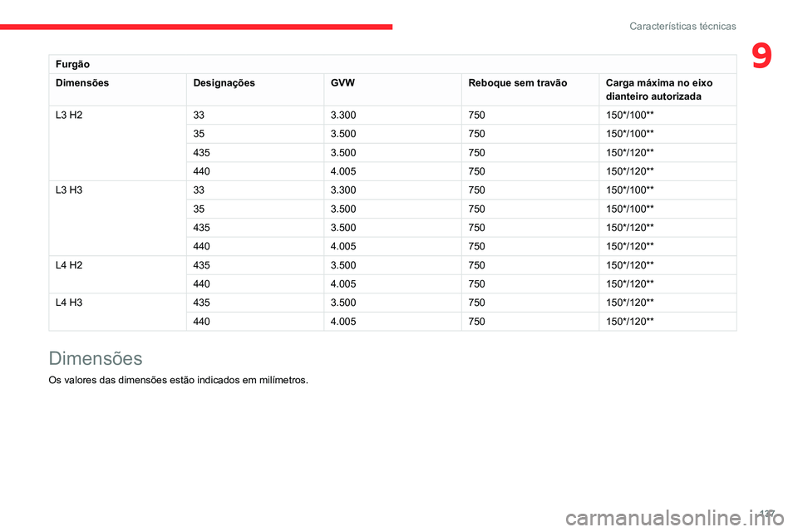Click designation '435' in the L4 H2 group
The image size is (798, 532).
point(201,265)
